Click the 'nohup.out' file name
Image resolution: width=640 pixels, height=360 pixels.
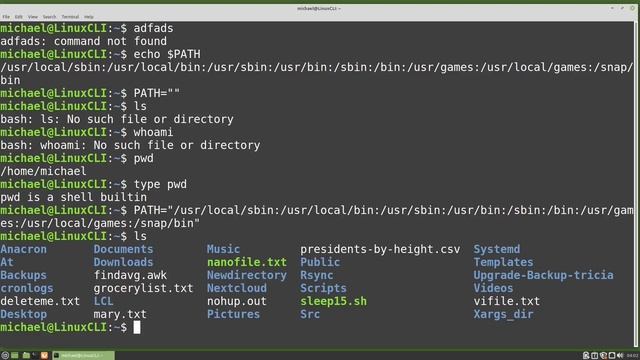(x=237, y=302)
